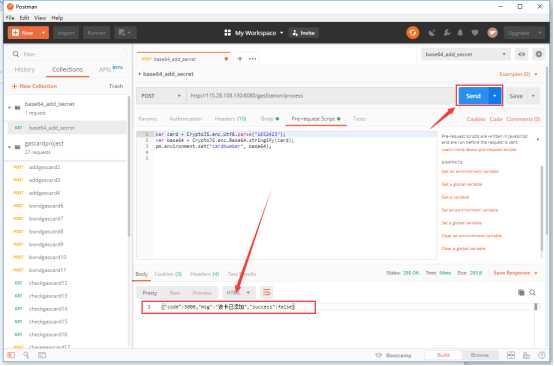Image resolution: width=554 pixels, height=366 pixels.
Task: Select the Browse mode in status bar
Action: (479, 355)
